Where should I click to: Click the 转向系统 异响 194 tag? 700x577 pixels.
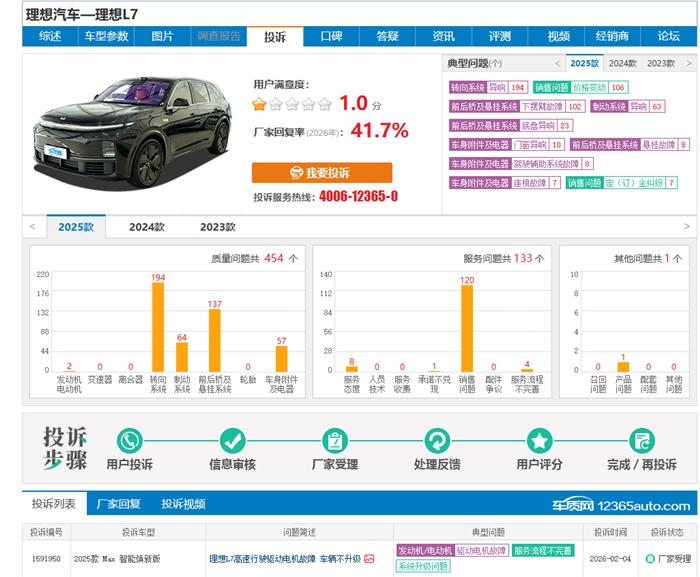(x=488, y=88)
